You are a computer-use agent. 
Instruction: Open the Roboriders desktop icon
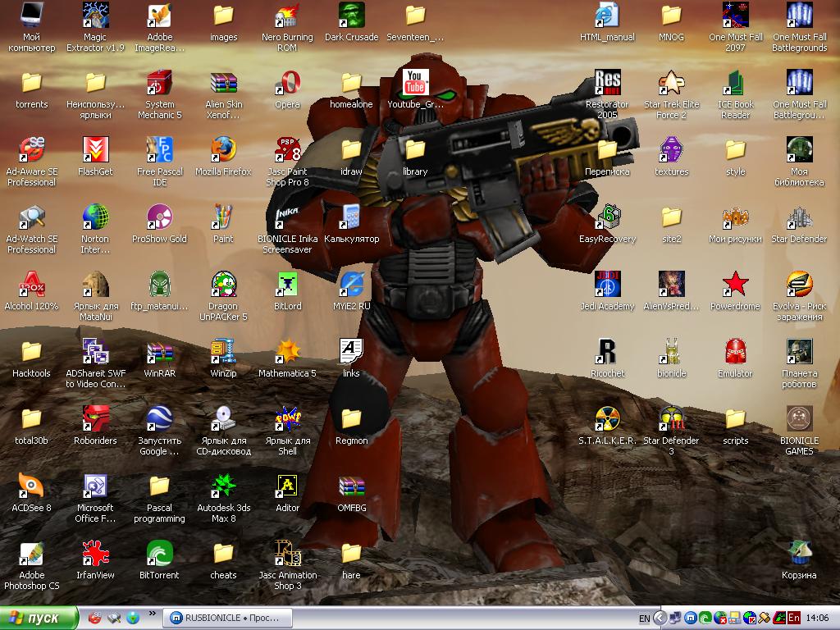click(x=95, y=418)
